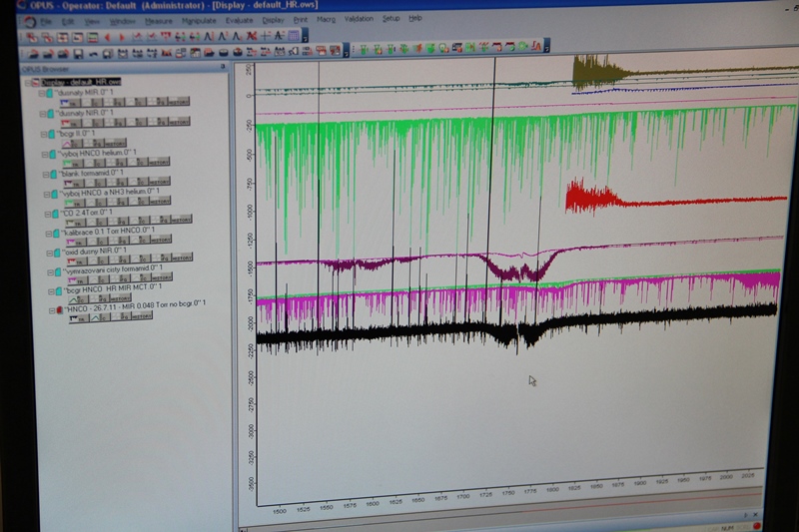The image size is (799, 532).
Task: Click HISTORY block of 'CO 2.4Torr.0'
Action: click(181, 220)
